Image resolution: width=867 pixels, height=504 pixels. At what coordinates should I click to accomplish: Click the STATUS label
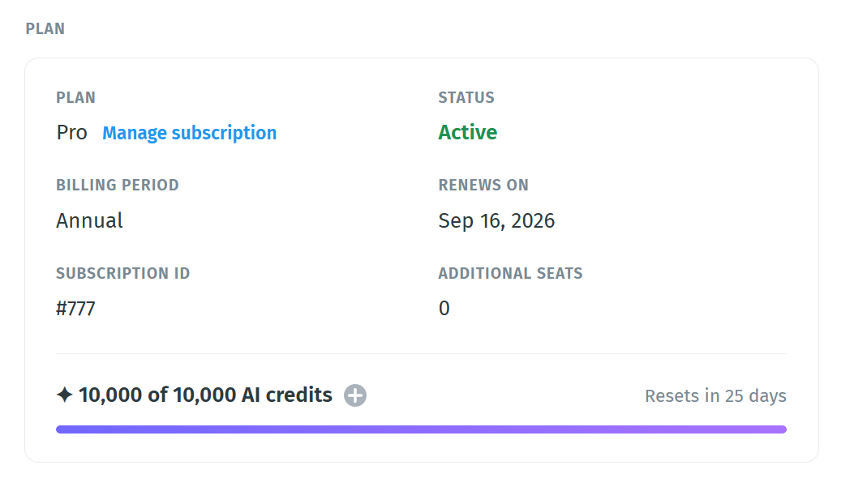point(466,98)
